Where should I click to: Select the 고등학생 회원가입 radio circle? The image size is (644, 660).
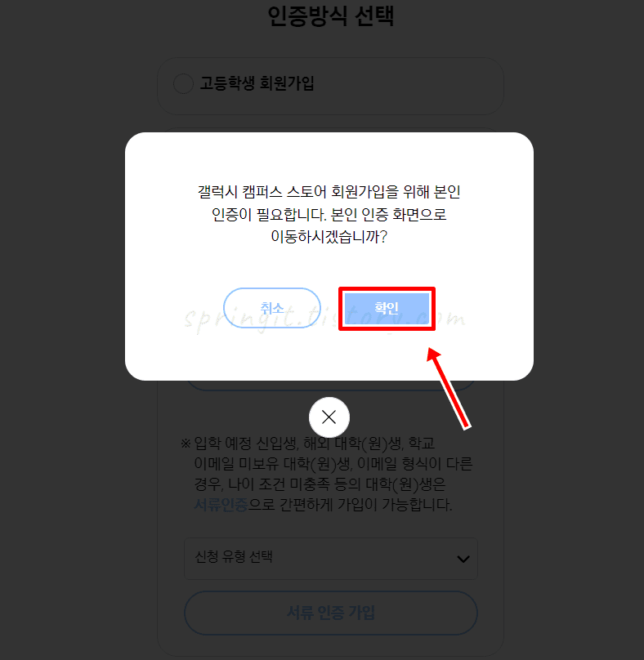183,83
